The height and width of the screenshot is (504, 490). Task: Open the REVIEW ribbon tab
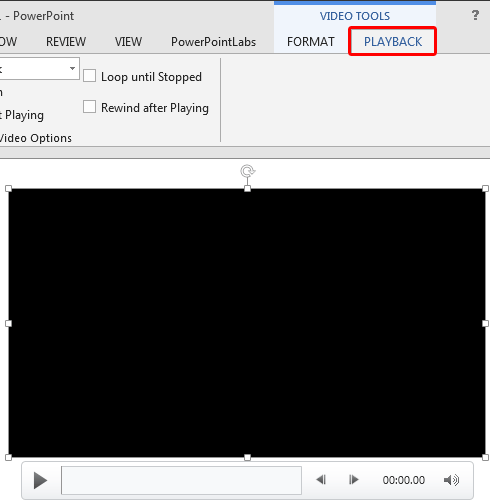(x=66, y=42)
